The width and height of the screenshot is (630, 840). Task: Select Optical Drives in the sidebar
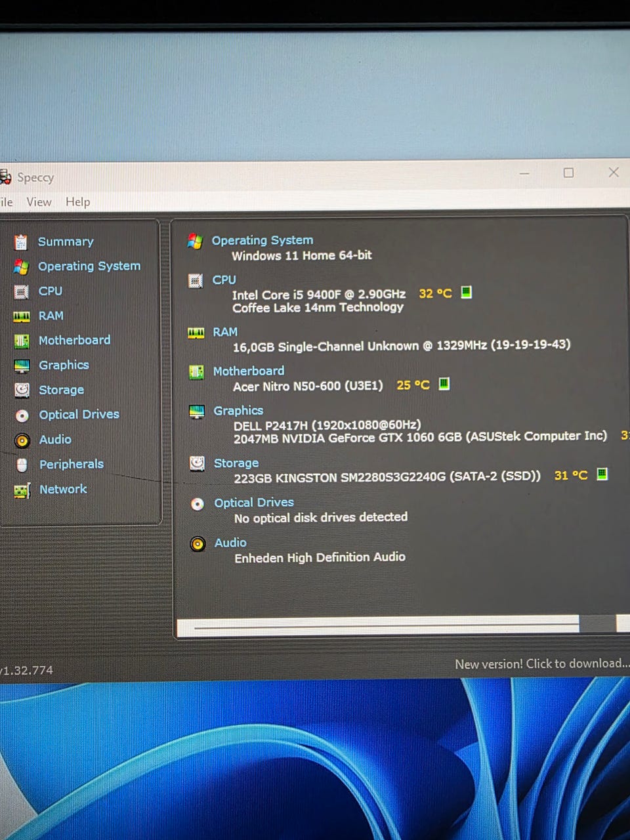click(79, 415)
